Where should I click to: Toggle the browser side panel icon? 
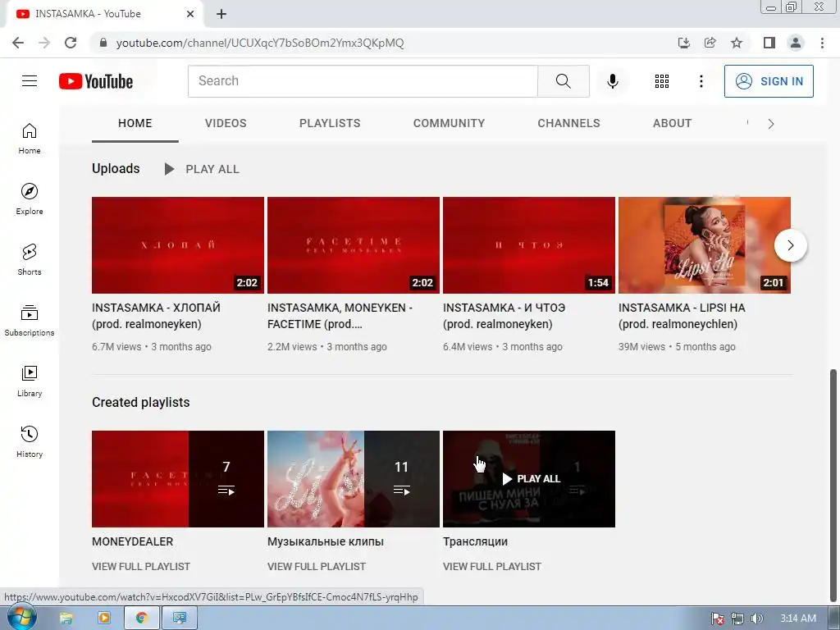click(769, 43)
